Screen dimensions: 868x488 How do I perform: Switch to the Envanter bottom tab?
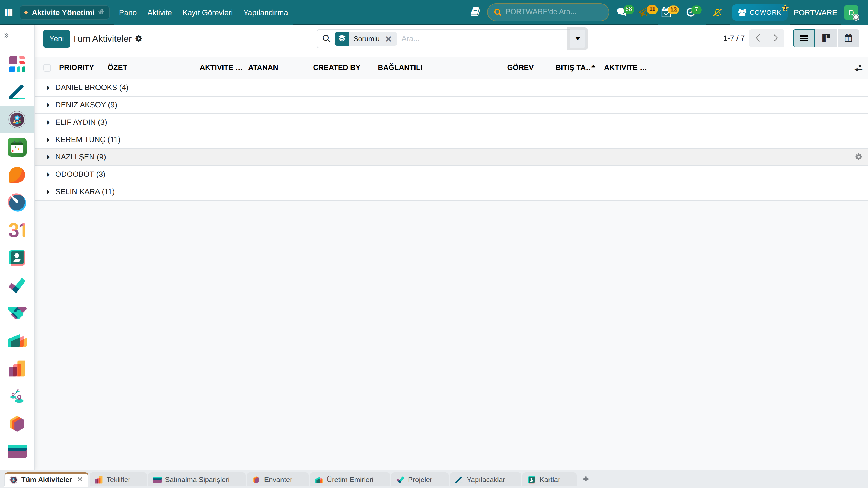[x=278, y=480]
